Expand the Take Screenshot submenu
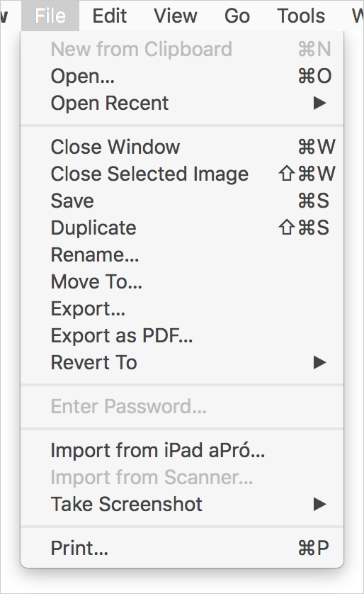The height and width of the screenshot is (594, 364). pos(182,504)
